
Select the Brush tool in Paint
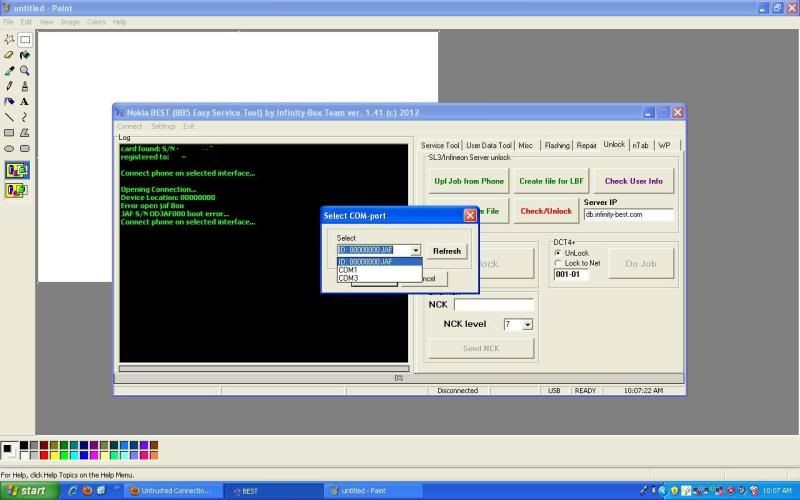click(x=25, y=86)
